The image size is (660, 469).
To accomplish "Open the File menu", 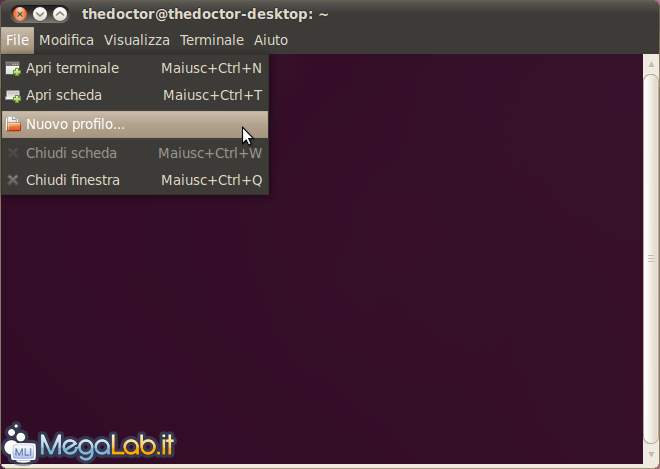I will [17, 40].
